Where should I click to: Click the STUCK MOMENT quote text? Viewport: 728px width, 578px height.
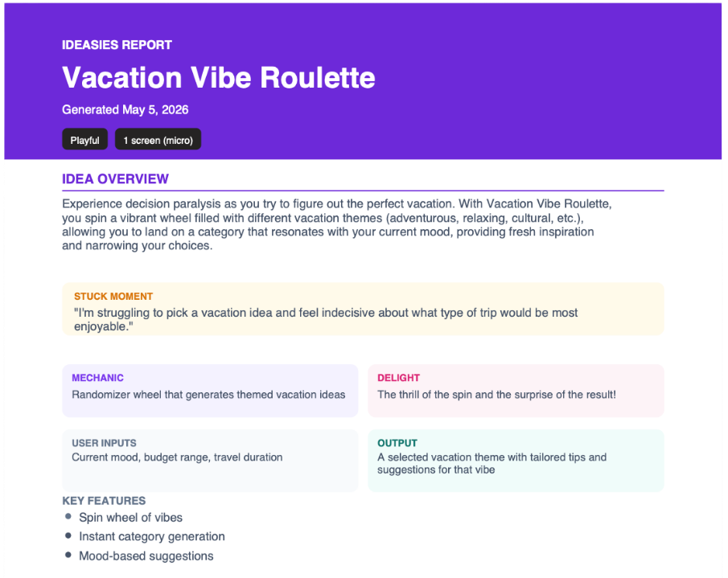(326, 320)
